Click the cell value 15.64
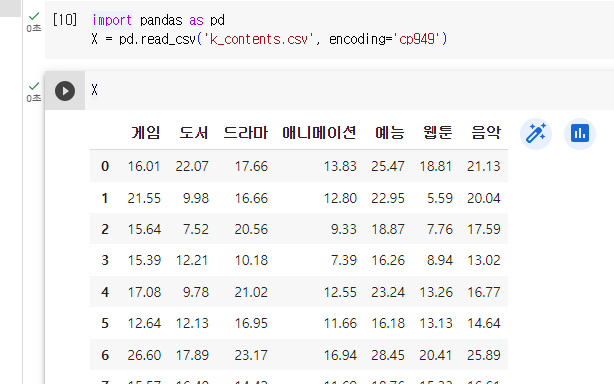 tap(144, 229)
